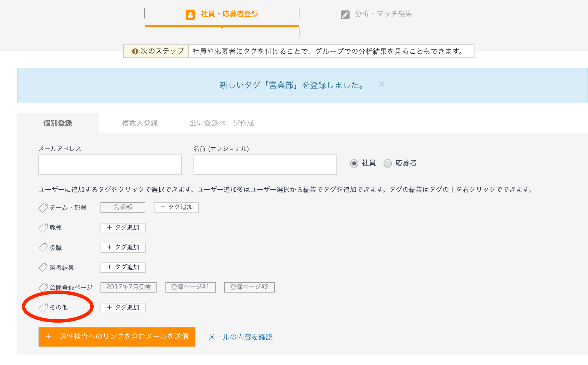
Task: Click inside the メールアドレス input field
Action: point(110,165)
